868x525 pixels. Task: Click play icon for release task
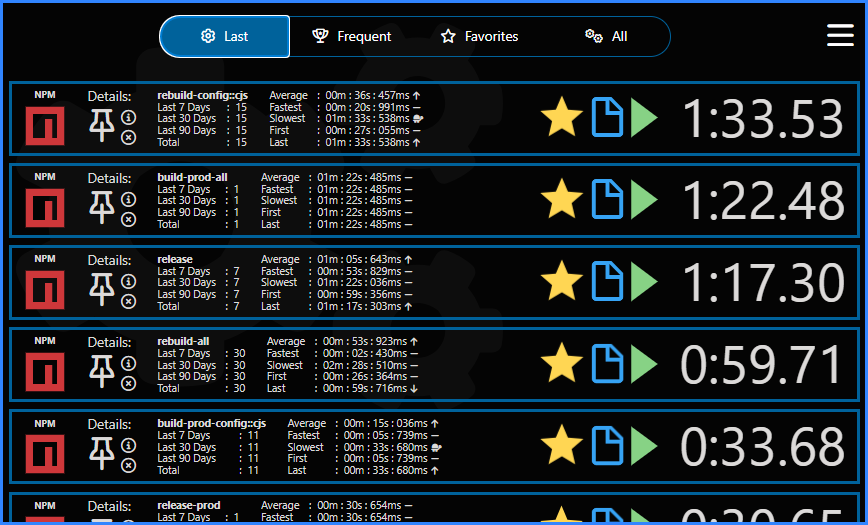(x=644, y=282)
